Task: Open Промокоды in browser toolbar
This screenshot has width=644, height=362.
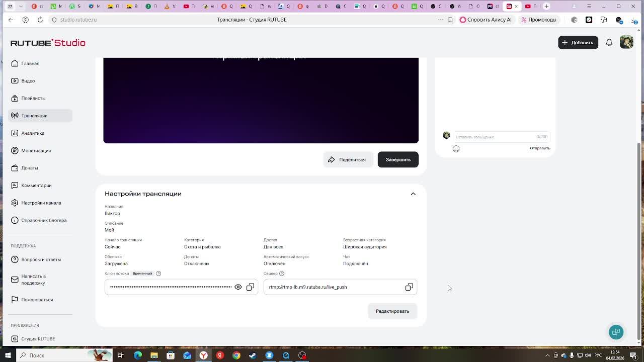Action: pos(538,20)
